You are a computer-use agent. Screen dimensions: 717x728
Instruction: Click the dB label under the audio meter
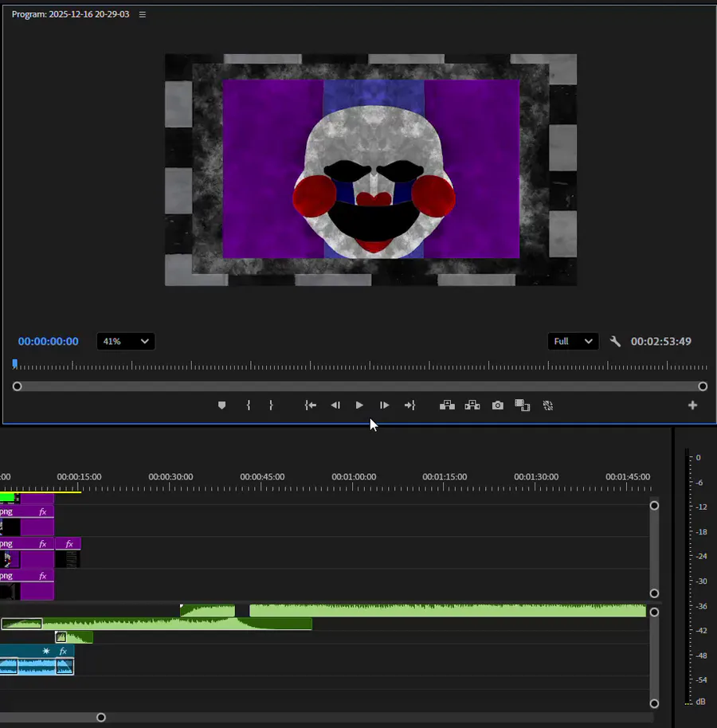[701, 702]
